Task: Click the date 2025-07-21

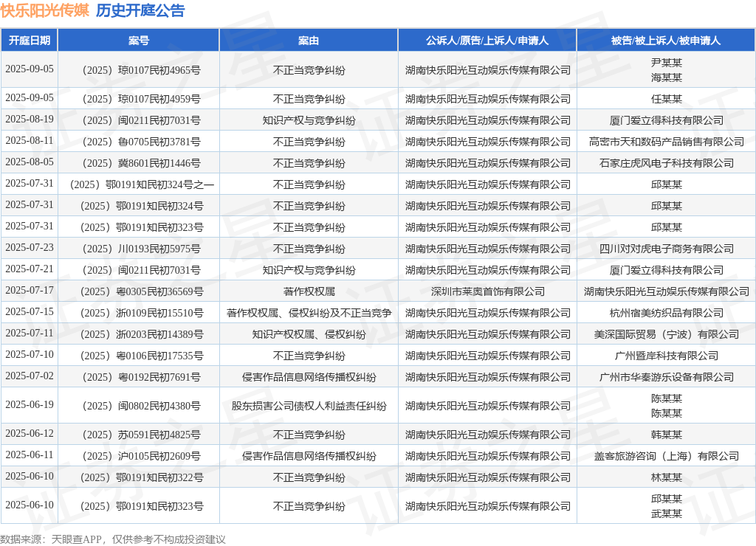Action: pos(30,269)
